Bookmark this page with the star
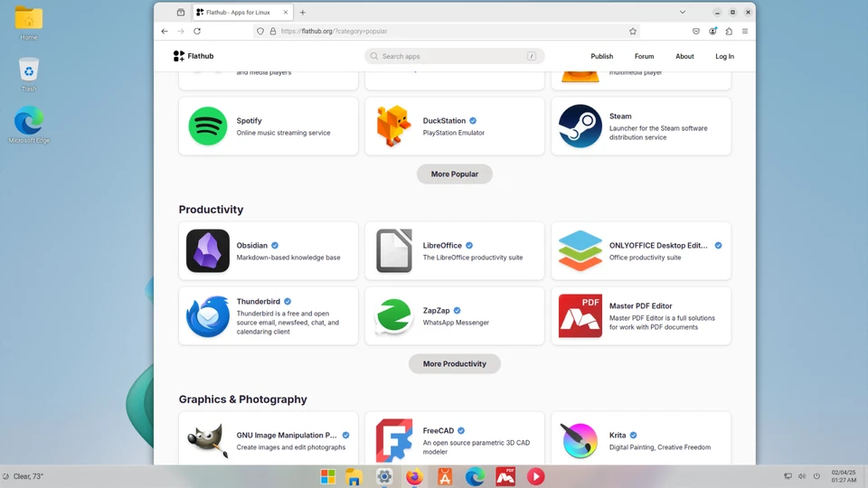This screenshot has width=868, height=488. 633,31
